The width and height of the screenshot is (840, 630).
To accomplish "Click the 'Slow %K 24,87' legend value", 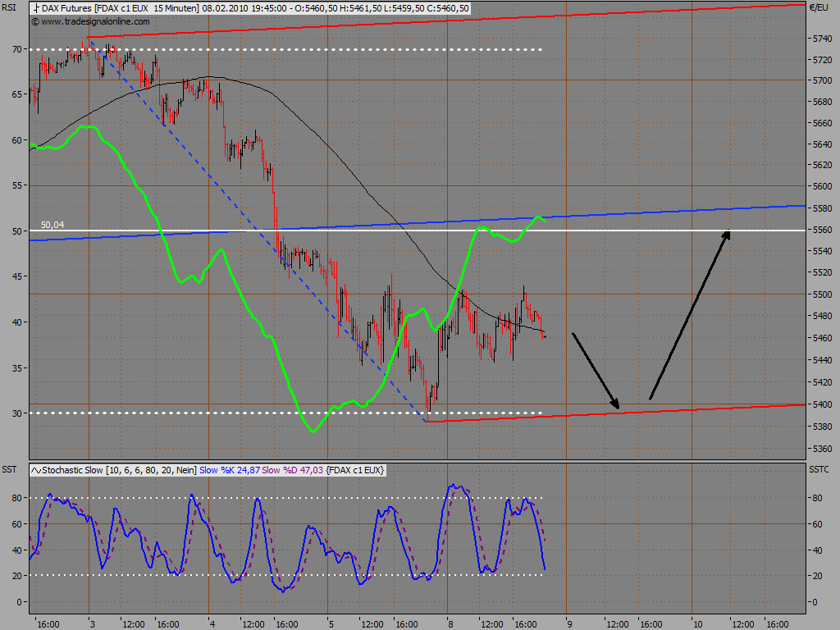I will click(230, 470).
